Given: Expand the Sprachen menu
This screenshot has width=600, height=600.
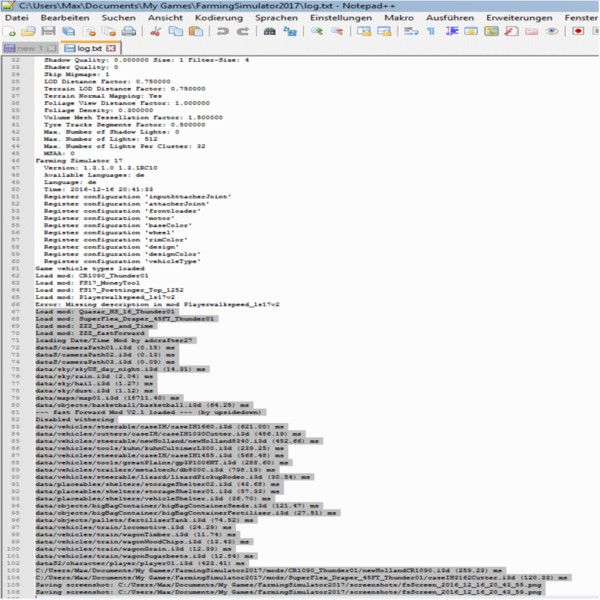Looking at the screenshot, I should 276,18.
